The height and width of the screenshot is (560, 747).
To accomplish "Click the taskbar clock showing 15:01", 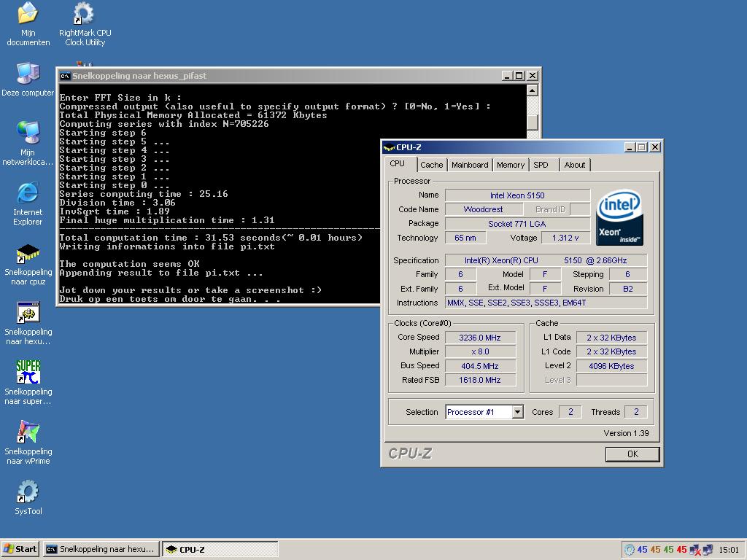I will point(729,550).
